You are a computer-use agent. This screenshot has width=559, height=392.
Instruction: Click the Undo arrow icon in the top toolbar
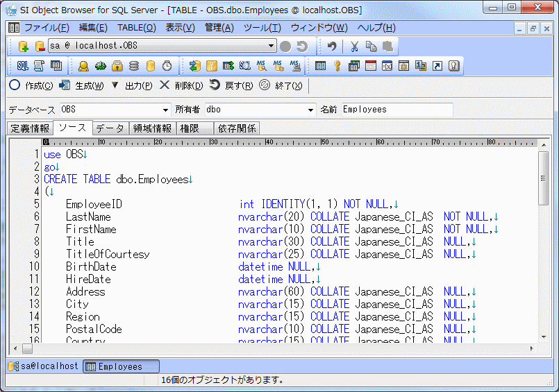pyautogui.click(x=333, y=46)
